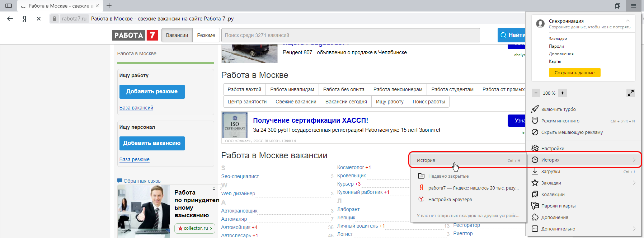644x238 pixels.
Task: Increase zoom with the plus button
Action: pyautogui.click(x=563, y=93)
